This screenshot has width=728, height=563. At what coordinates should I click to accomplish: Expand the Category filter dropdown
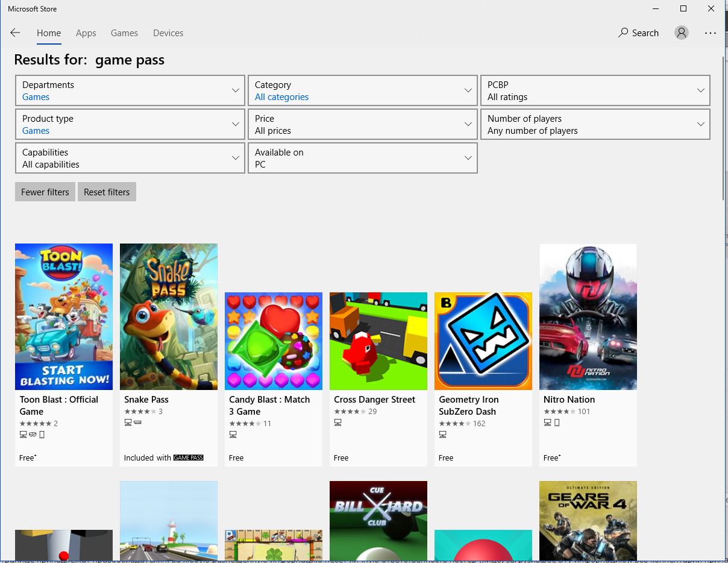point(362,90)
